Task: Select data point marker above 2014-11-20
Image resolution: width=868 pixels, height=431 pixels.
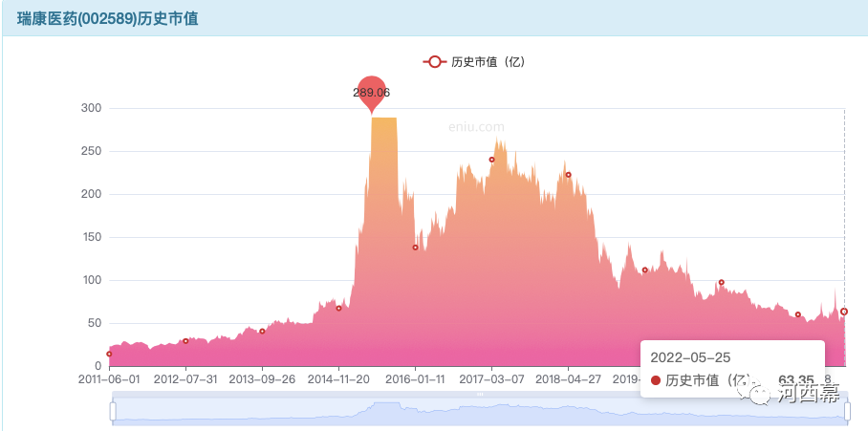Action: click(x=338, y=308)
